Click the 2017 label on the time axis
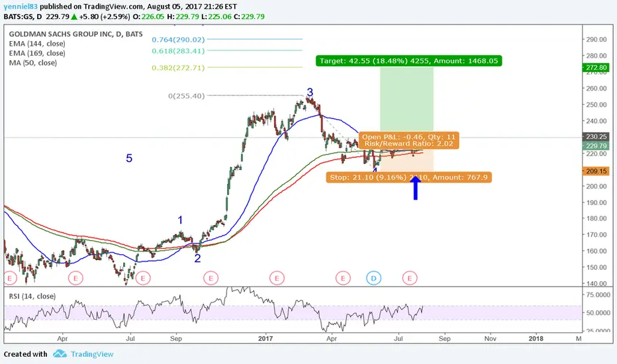Viewport: 617px width, 364px height. coord(265,338)
